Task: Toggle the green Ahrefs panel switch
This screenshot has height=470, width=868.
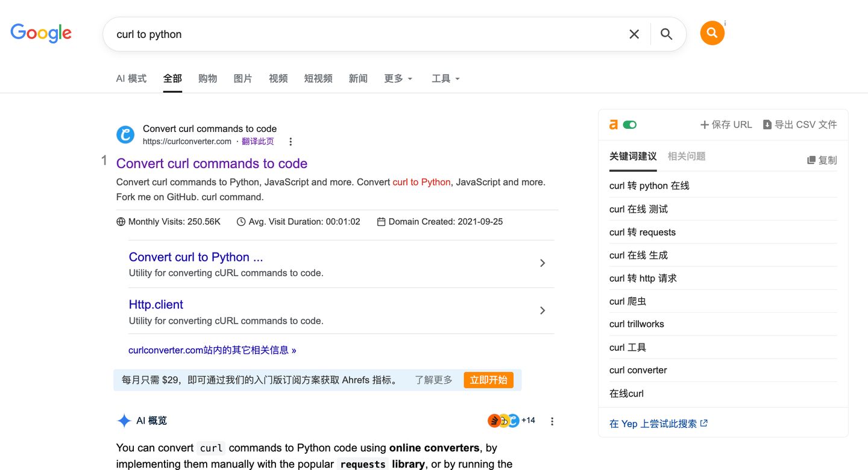Action: tap(630, 125)
